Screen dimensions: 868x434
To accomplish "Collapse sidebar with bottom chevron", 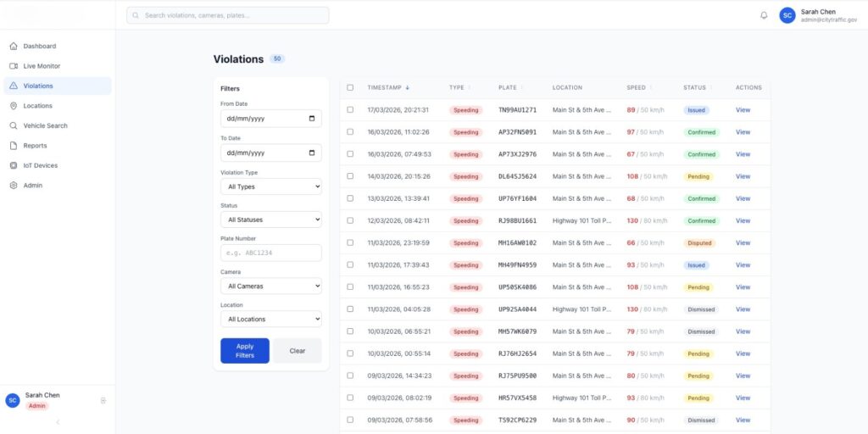I will 58,422.
